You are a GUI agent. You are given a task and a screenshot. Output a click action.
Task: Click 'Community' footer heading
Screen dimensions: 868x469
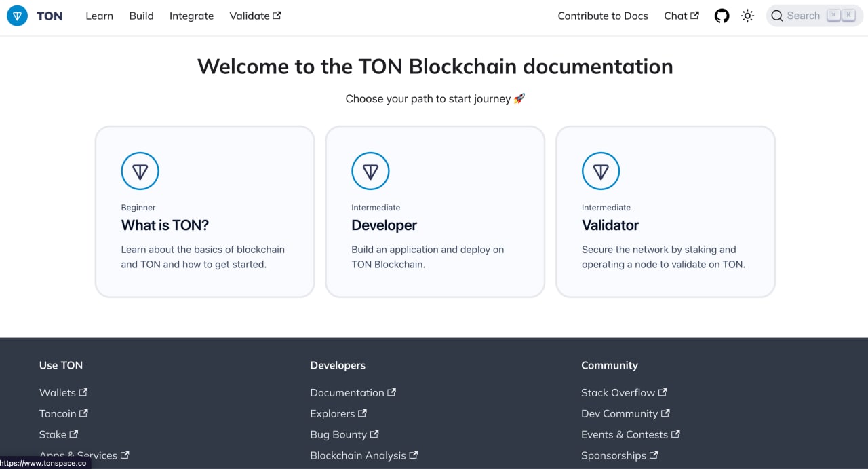click(610, 365)
